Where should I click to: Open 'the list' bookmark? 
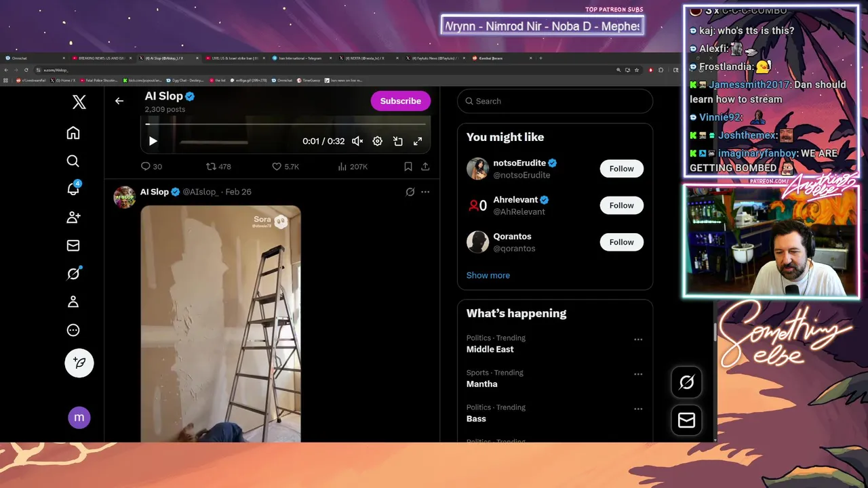tap(218, 80)
